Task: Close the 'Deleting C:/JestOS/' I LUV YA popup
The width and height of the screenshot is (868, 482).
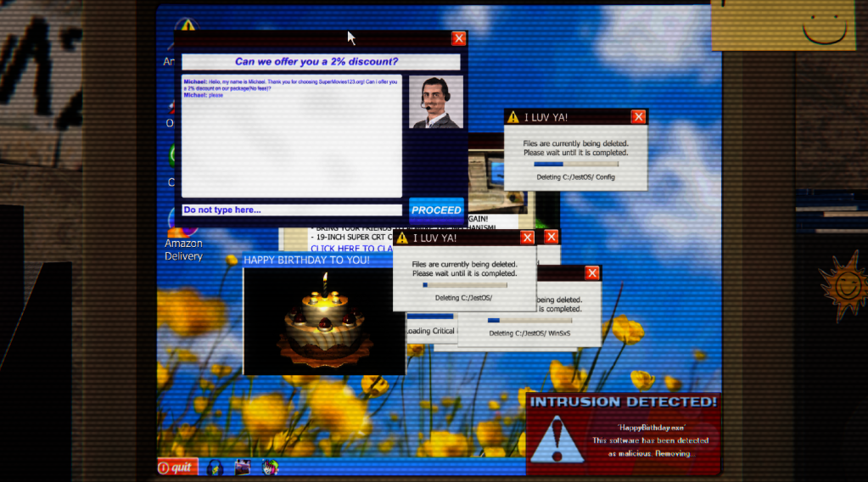Action: 527,238
